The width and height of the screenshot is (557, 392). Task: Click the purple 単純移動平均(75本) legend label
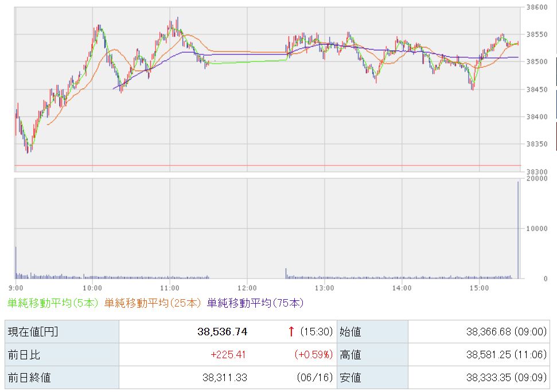click(255, 303)
